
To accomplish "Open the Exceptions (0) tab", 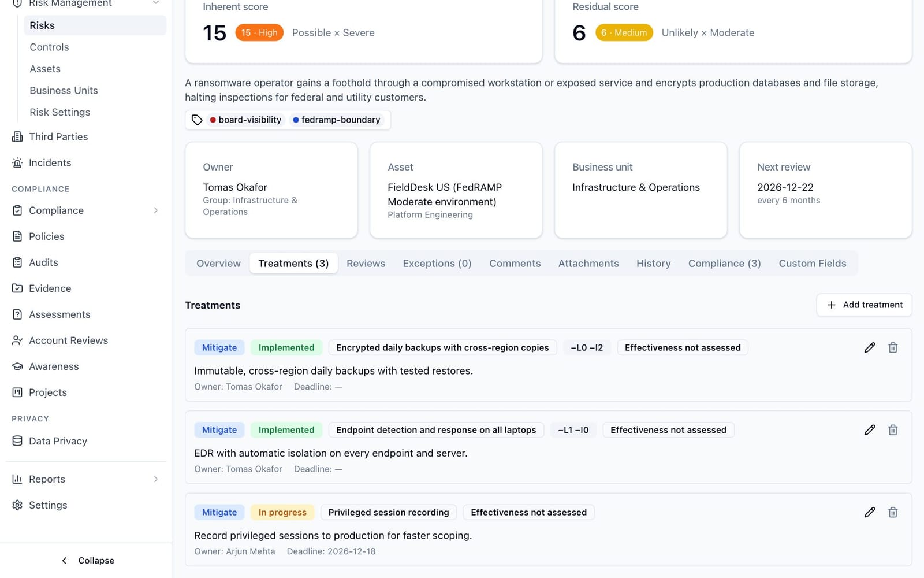I will click(x=437, y=263).
